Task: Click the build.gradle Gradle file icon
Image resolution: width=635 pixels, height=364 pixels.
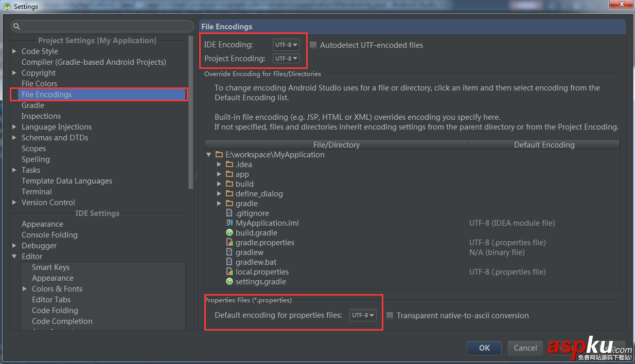Action: click(x=230, y=232)
